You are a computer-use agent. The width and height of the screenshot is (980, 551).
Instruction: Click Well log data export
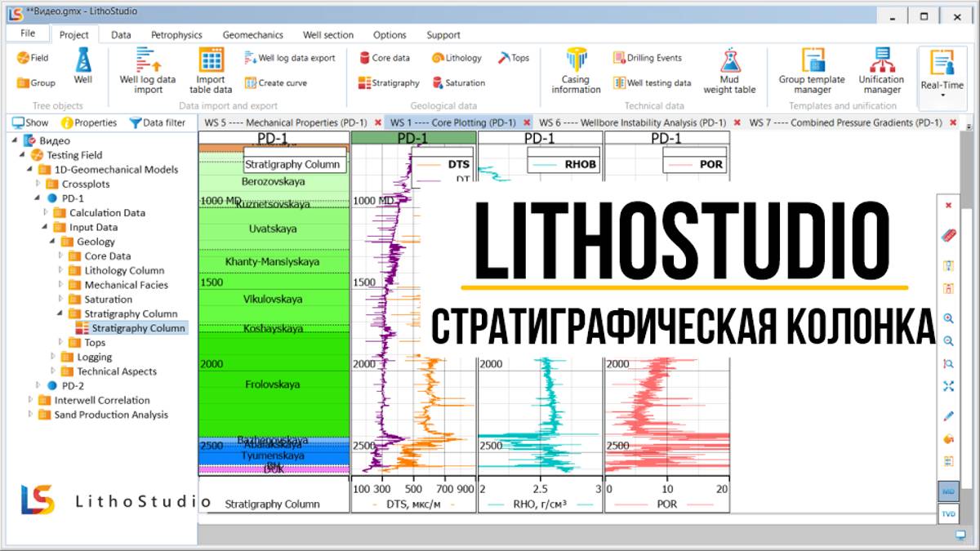click(291, 58)
